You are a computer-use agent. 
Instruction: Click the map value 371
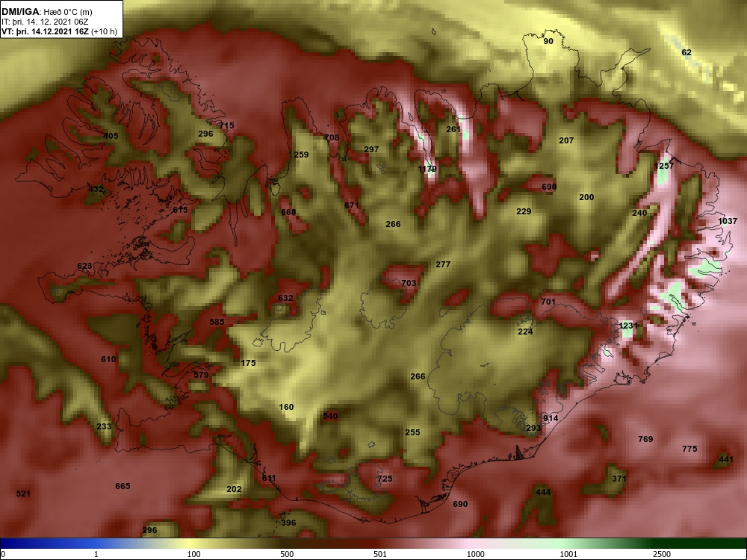(x=619, y=479)
